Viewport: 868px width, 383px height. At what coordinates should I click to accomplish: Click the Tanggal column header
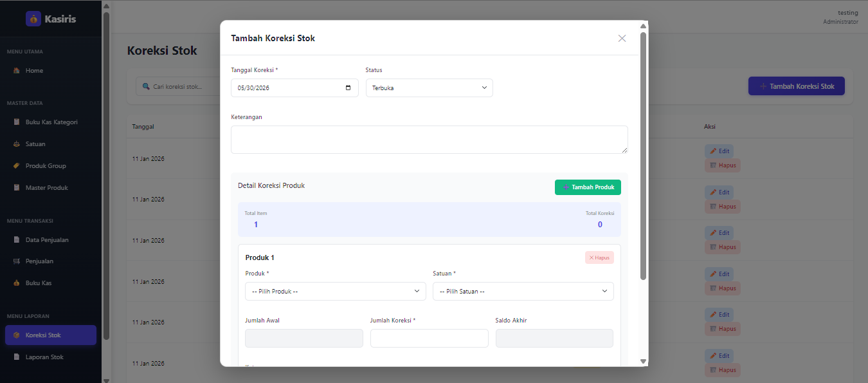(143, 127)
